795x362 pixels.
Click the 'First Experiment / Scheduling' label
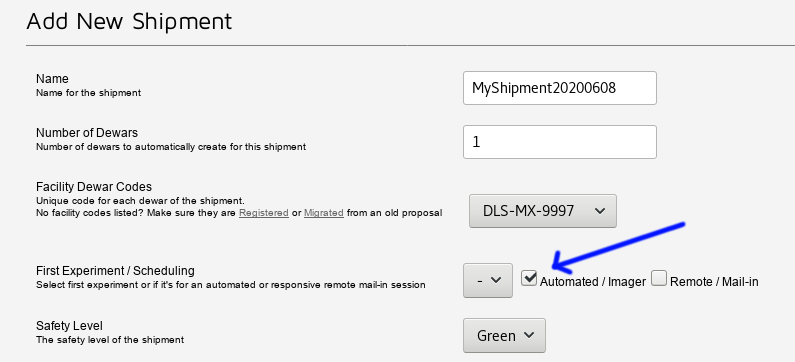[x=115, y=271]
